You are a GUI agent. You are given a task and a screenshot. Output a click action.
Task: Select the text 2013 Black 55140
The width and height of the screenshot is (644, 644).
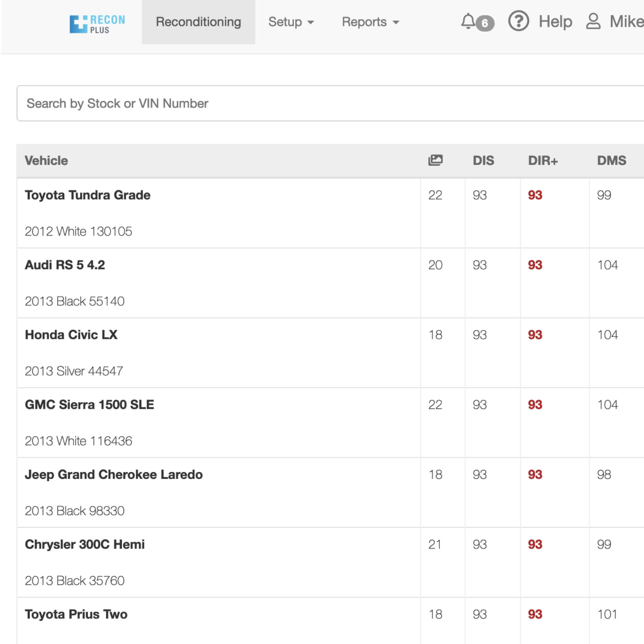(x=75, y=301)
